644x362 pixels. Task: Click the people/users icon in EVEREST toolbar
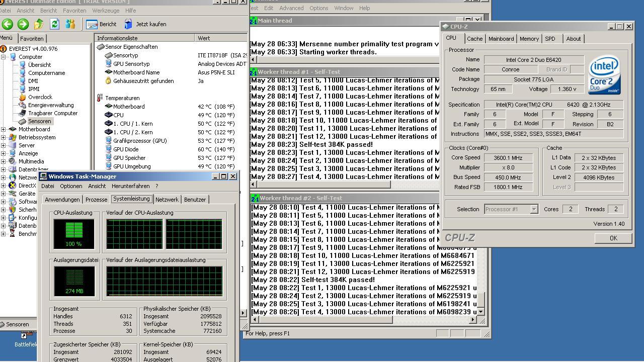70,24
